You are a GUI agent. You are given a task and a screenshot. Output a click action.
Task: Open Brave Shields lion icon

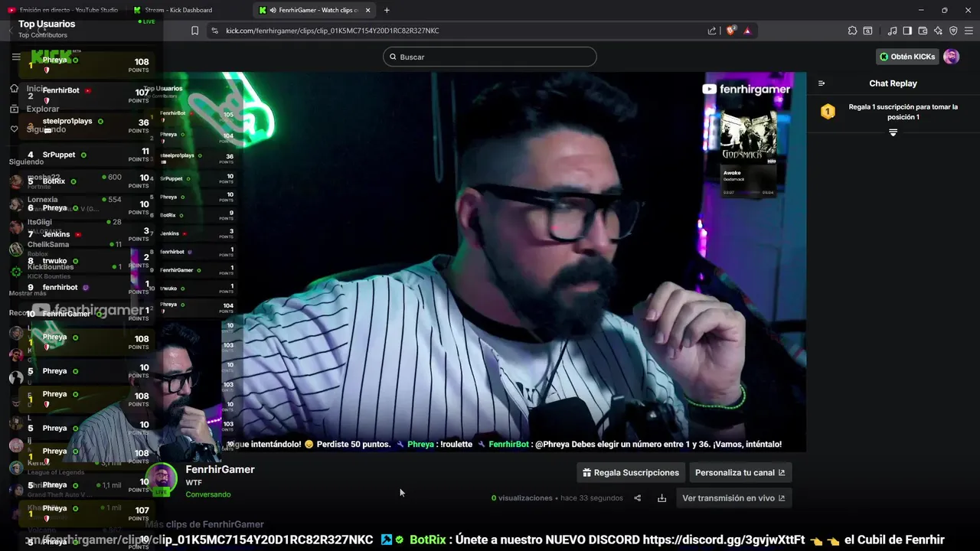point(730,31)
